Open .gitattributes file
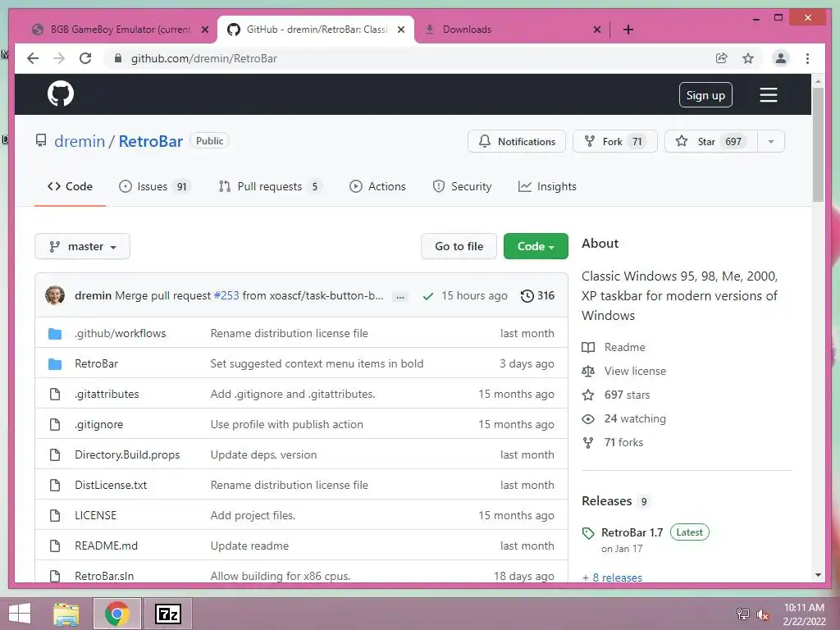840x630 pixels. coord(107,395)
